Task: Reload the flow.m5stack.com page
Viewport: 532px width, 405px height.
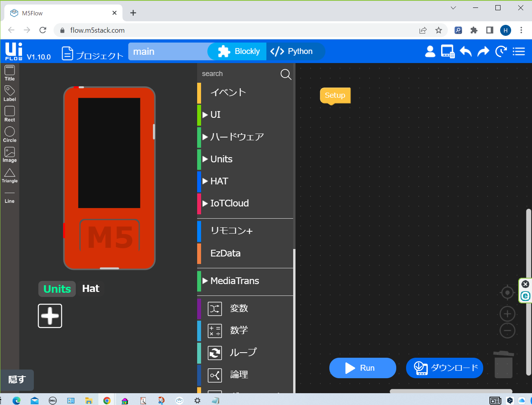Action: click(43, 30)
